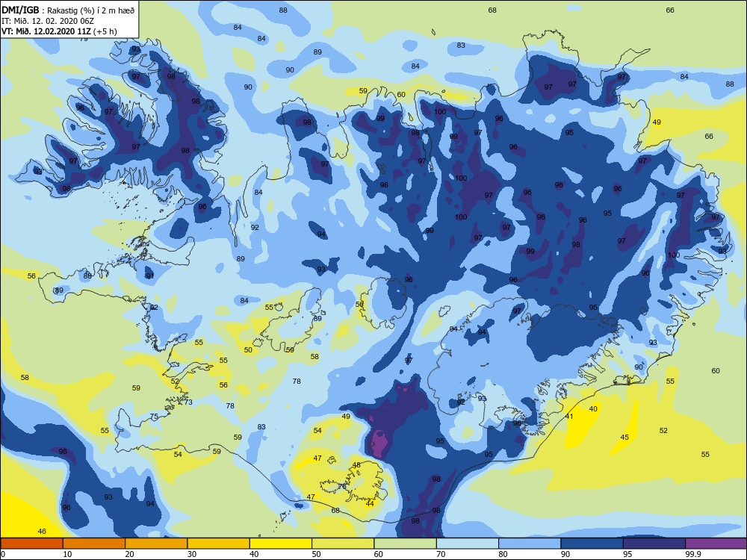Click the humidity value "73" on the map

(189, 402)
